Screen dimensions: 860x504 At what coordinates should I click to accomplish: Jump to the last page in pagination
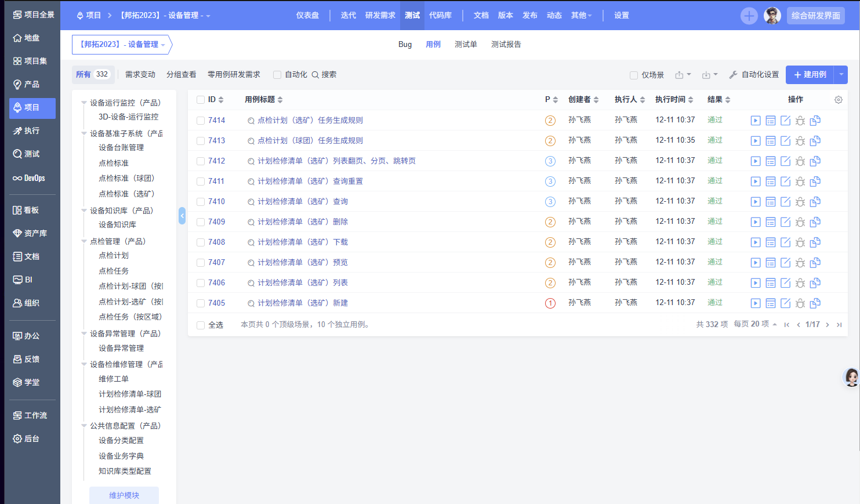click(x=839, y=325)
